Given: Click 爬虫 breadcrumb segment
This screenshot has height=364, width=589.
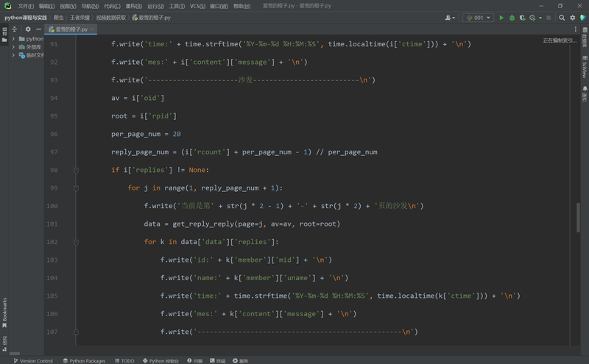Looking at the screenshot, I should pos(59,18).
